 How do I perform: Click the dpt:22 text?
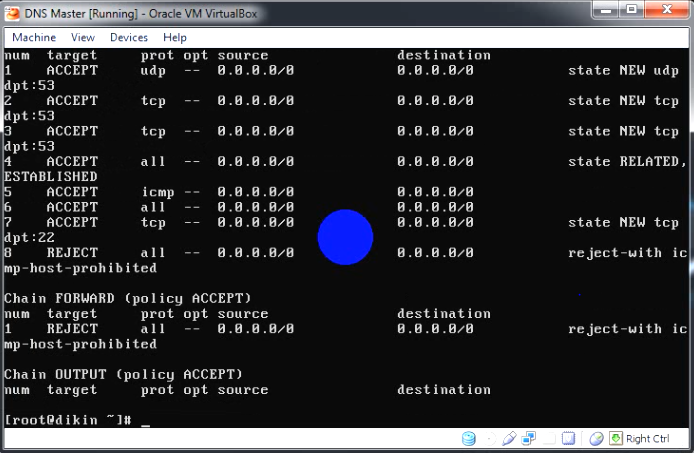29,237
